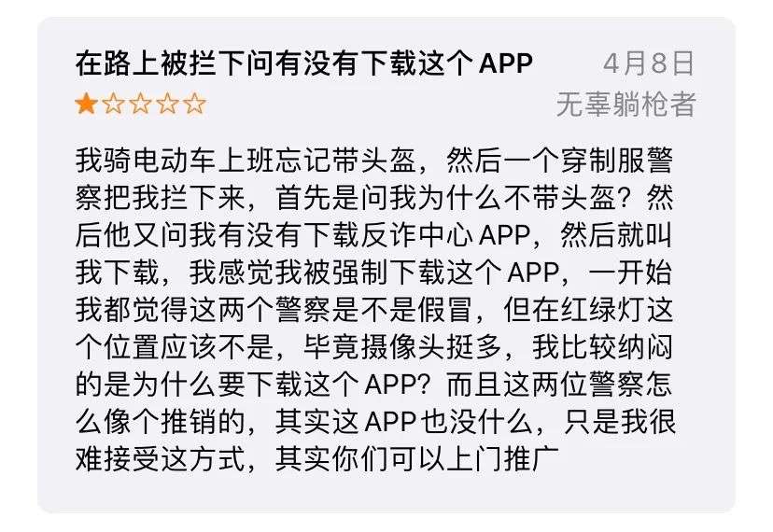
Task: Click the fifth empty star
Action: pyautogui.click(x=194, y=104)
